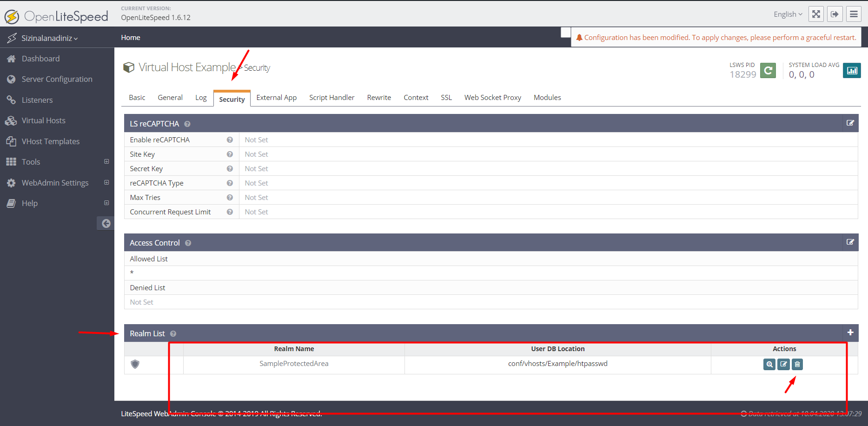The height and width of the screenshot is (426, 868).
Task: Add a new realm with plus icon
Action: point(850,333)
